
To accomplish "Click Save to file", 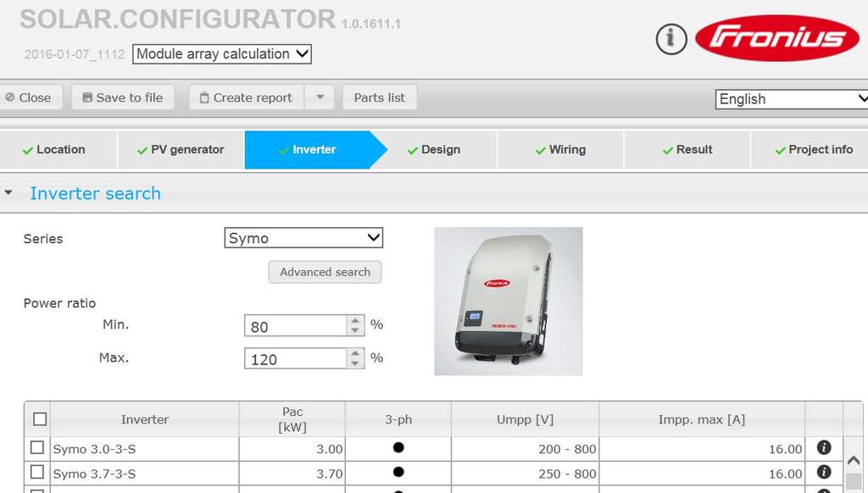I will pos(123,97).
